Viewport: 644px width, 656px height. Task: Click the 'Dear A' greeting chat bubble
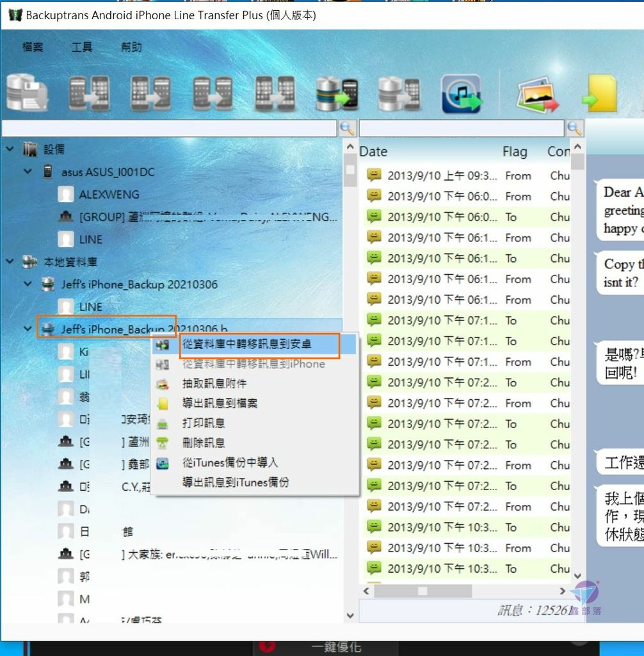pyautogui.click(x=620, y=210)
